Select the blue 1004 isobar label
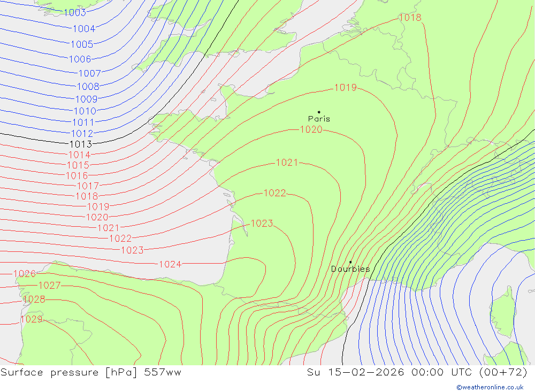The height and width of the screenshot is (392, 535). pos(84,29)
